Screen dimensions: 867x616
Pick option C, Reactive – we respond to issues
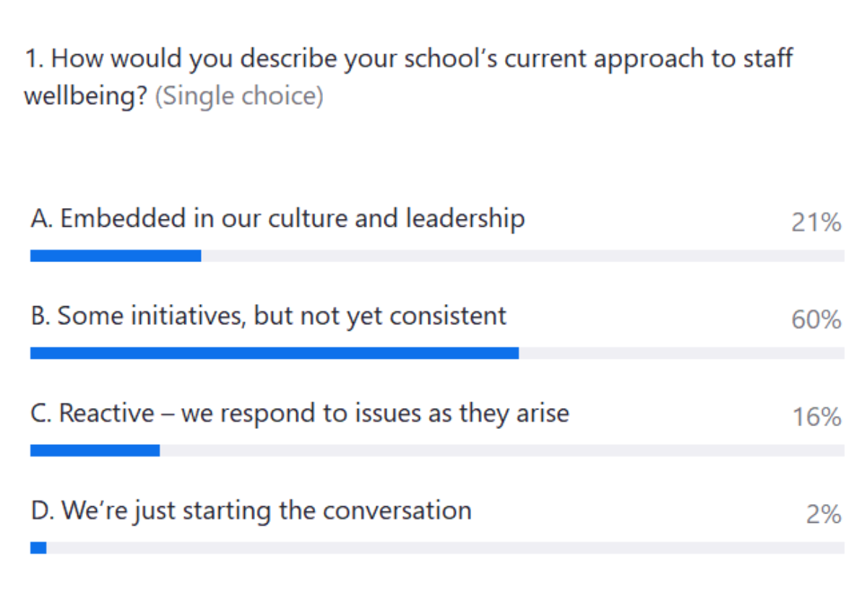click(x=300, y=413)
